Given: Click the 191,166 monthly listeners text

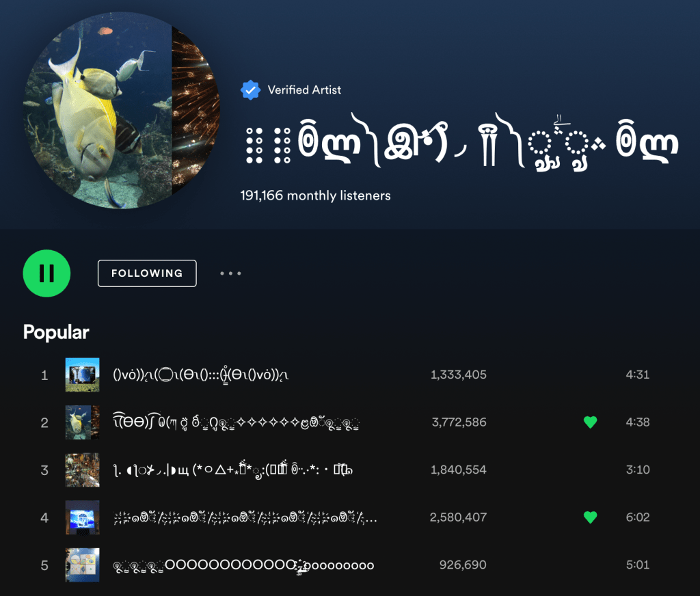Looking at the screenshot, I should click(315, 195).
